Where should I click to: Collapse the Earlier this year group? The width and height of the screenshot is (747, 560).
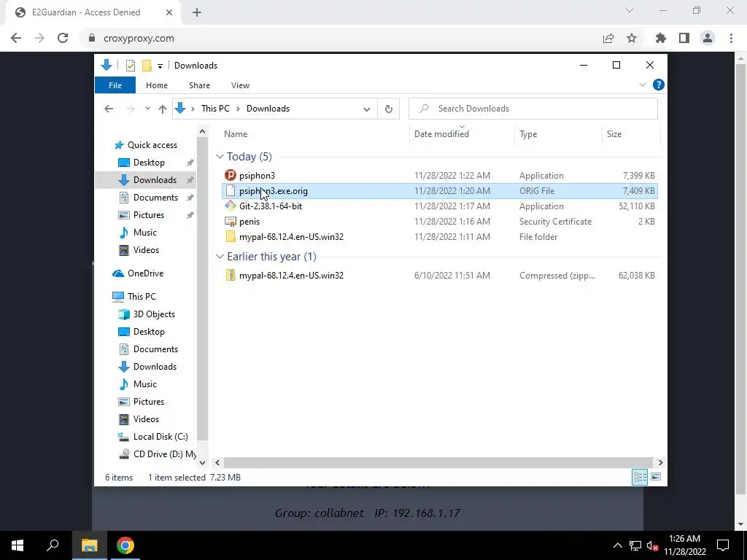coord(220,257)
